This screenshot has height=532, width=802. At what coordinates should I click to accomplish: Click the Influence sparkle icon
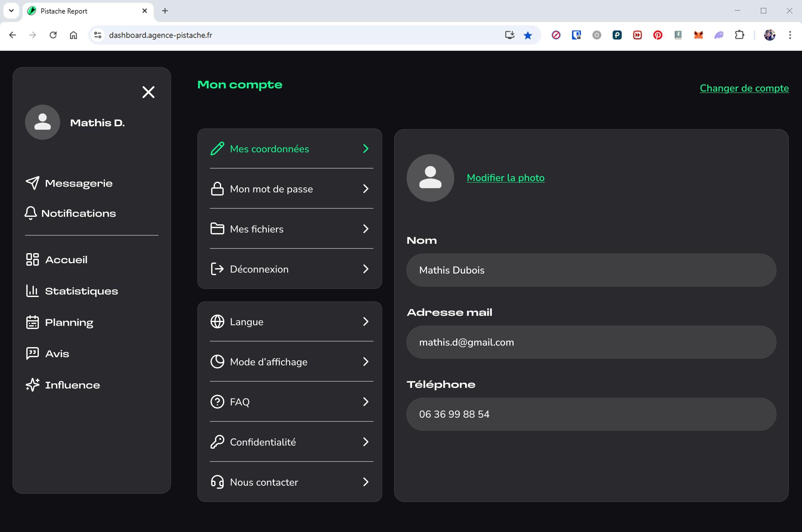click(x=33, y=384)
